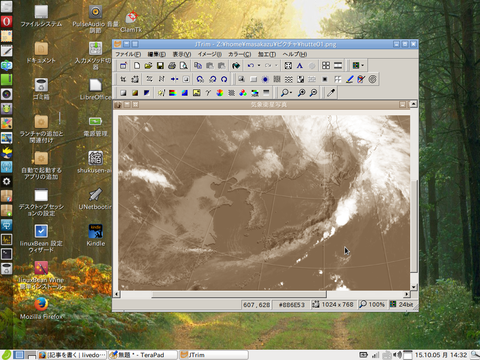Click the capture window icon at toolbar start
The width and height of the screenshot is (480, 360).
pyautogui.click(x=123, y=66)
